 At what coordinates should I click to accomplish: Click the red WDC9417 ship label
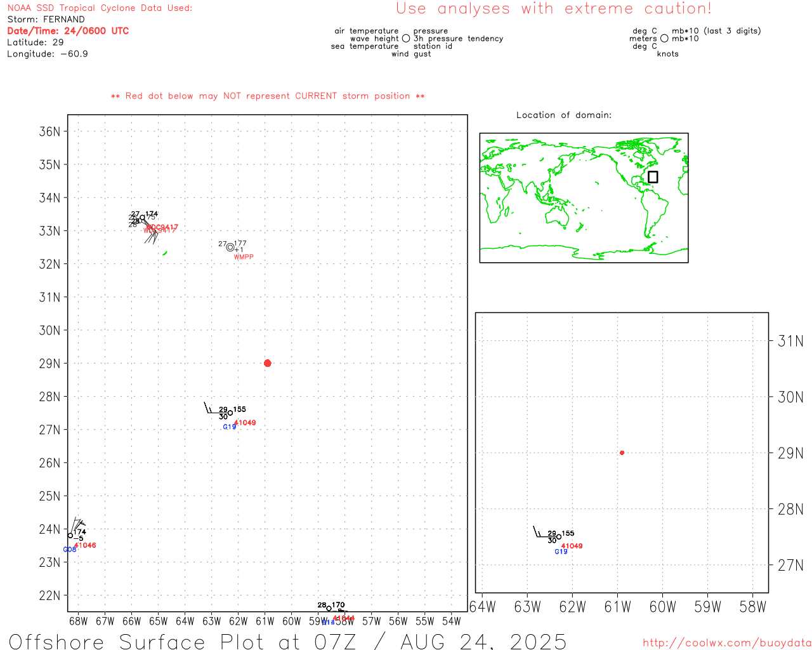pos(162,227)
